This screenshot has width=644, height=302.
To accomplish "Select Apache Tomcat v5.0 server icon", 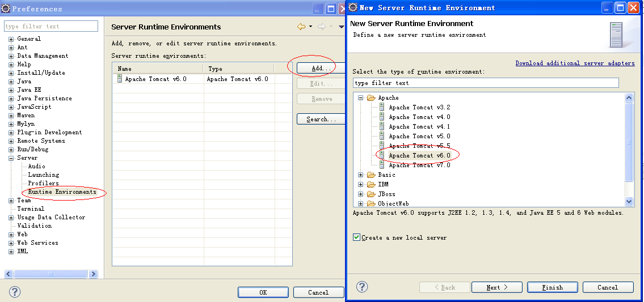I will (x=382, y=136).
